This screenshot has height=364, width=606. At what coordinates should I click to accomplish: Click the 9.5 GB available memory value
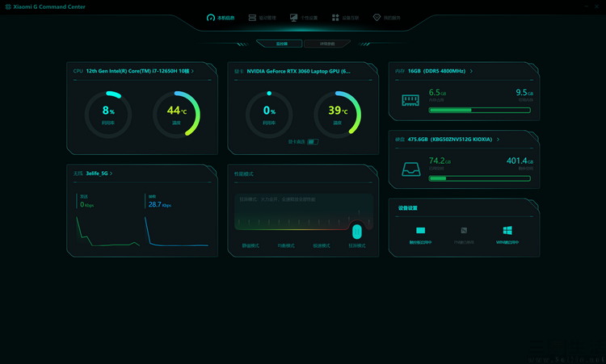click(524, 92)
